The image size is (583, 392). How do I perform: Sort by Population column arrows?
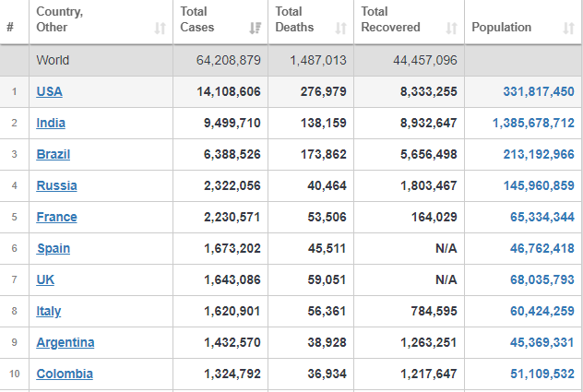point(568,28)
